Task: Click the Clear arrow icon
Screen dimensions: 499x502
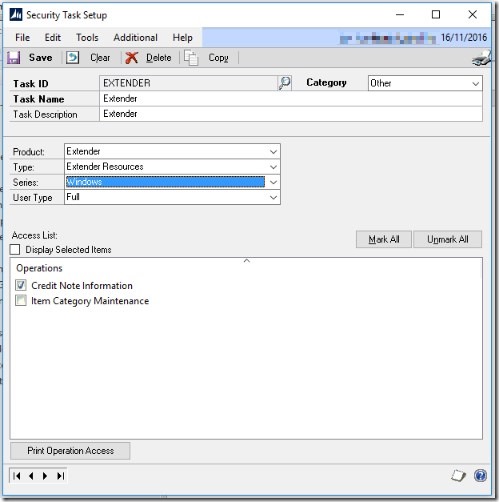Action: point(72,58)
